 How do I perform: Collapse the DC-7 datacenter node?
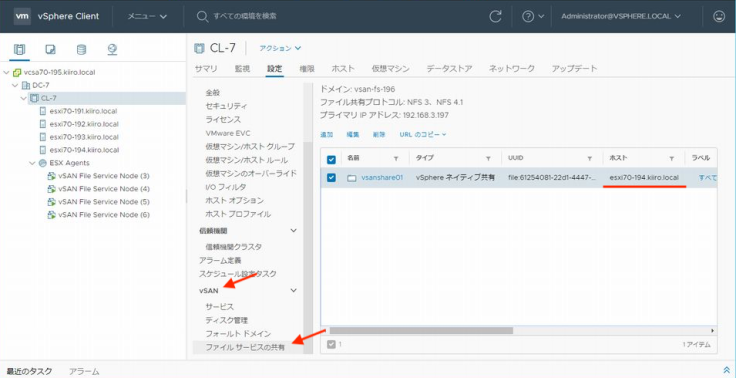15,85
